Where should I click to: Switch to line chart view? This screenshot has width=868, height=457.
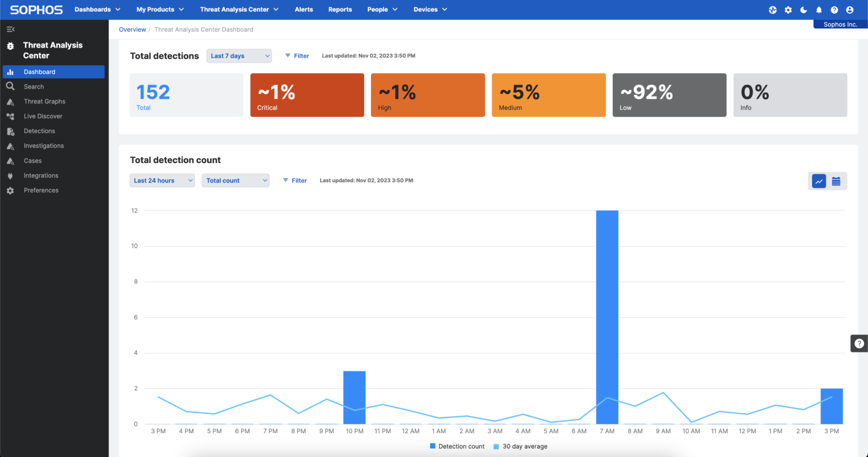pyautogui.click(x=819, y=182)
